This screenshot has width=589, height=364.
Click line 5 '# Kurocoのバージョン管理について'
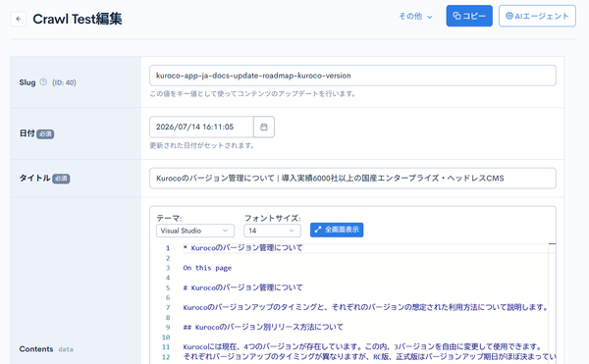[242, 287]
